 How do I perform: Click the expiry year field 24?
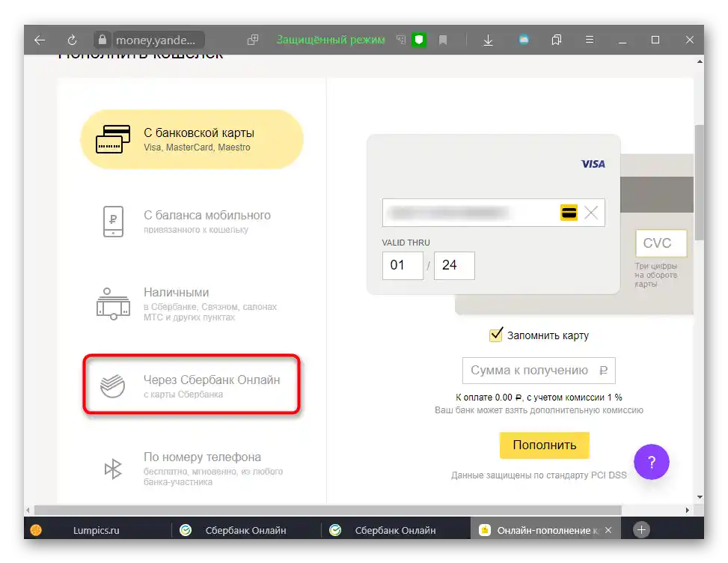[x=454, y=266]
